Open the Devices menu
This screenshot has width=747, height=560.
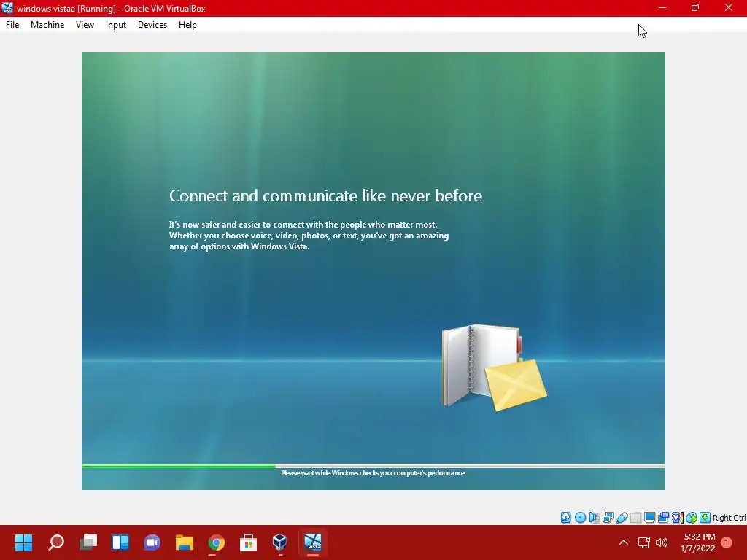[152, 25]
